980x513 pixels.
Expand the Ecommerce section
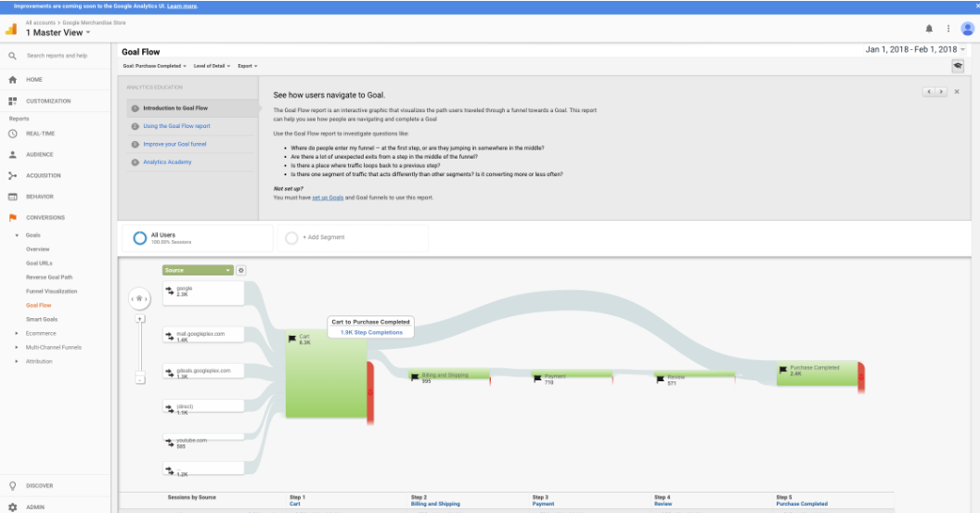(x=17, y=334)
